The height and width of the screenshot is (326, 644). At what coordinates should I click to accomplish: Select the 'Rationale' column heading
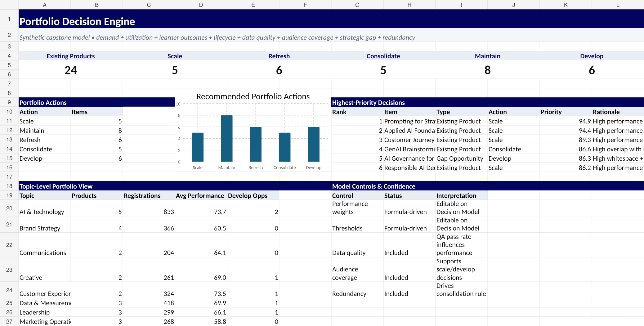(618, 112)
